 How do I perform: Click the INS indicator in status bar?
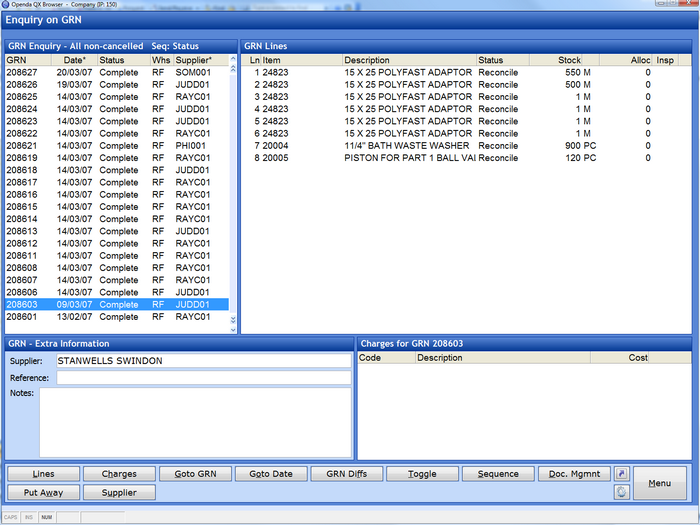pos(29,517)
